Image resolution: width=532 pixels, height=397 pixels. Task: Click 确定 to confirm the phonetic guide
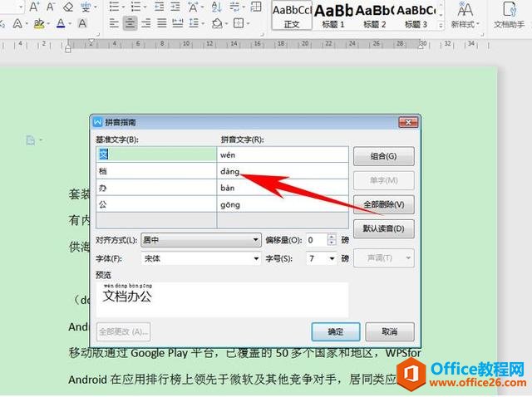click(336, 331)
